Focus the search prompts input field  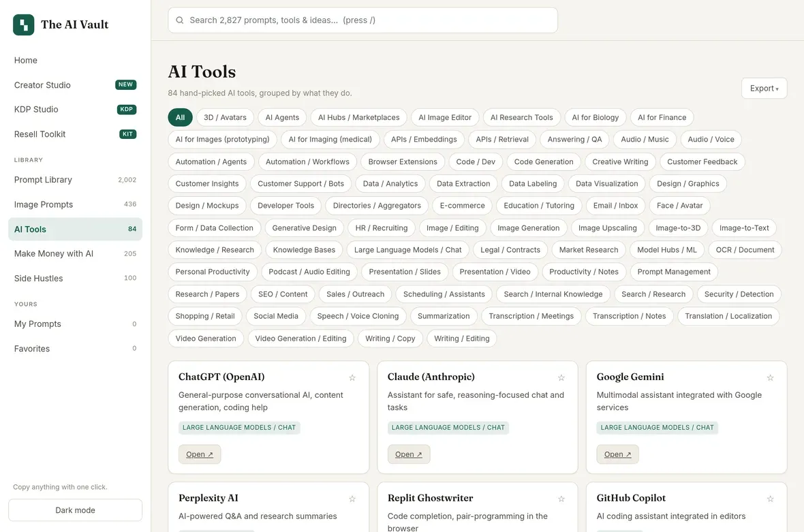tap(362, 20)
